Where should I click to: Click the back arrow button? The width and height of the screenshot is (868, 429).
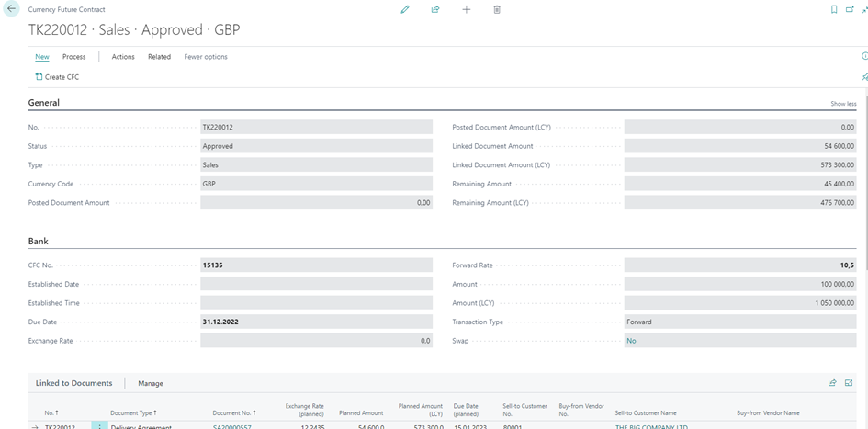pyautogui.click(x=12, y=9)
